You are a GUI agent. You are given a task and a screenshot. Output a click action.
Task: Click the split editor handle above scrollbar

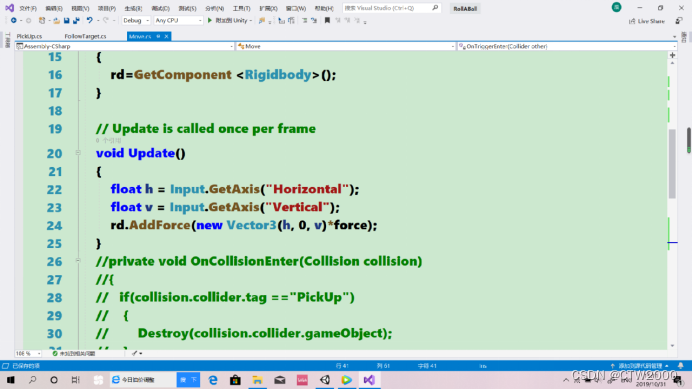pos(672,55)
